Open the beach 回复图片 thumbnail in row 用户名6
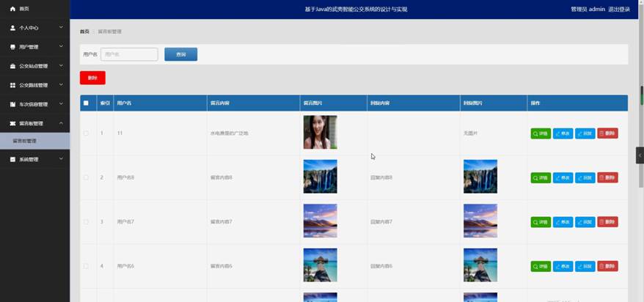This screenshot has width=644, height=302. coord(480,265)
